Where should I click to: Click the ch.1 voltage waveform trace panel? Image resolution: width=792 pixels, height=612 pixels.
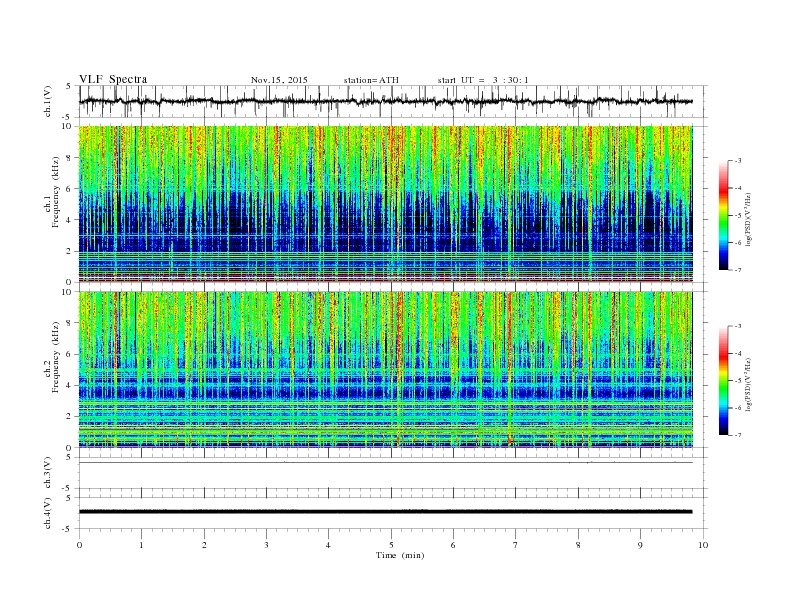click(393, 101)
